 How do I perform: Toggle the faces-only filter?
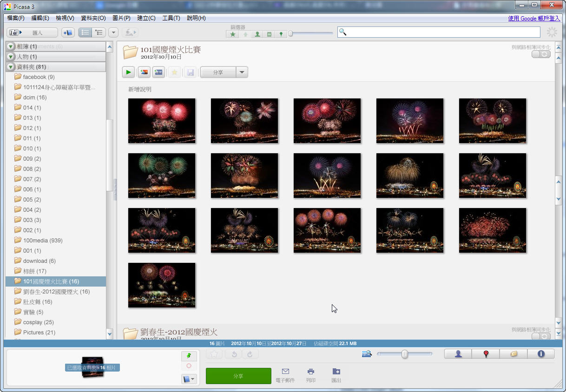click(x=257, y=34)
